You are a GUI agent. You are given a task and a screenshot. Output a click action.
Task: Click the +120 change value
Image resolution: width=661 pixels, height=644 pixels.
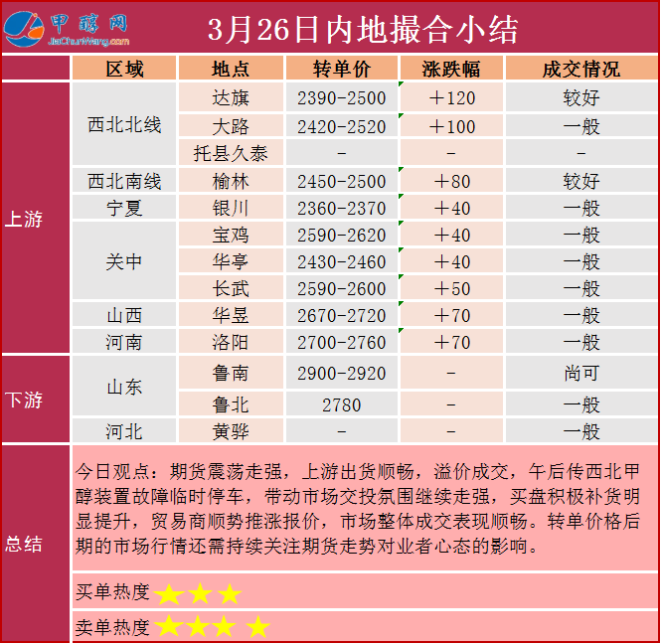pyautogui.click(x=451, y=97)
